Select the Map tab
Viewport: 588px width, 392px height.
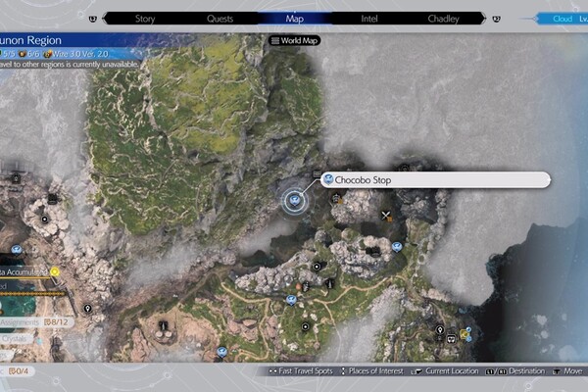click(x=294, y=19)
